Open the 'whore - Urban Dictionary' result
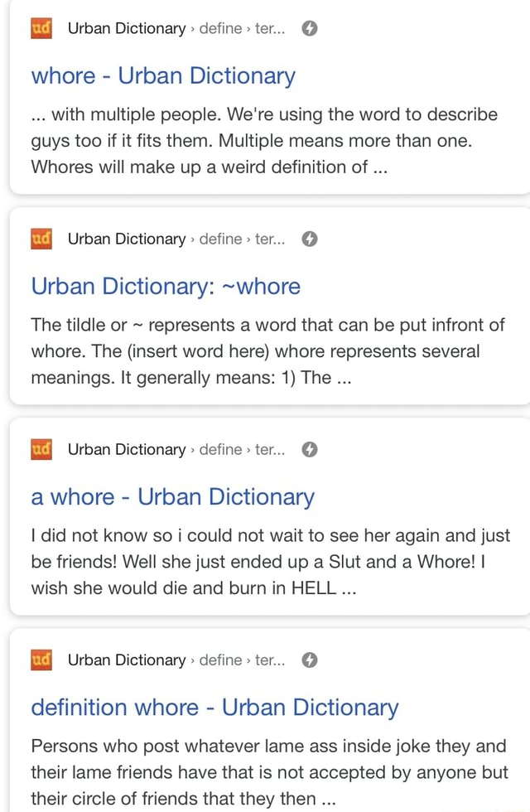This screenshot has width=530, height=812. (x=162, y=75)
